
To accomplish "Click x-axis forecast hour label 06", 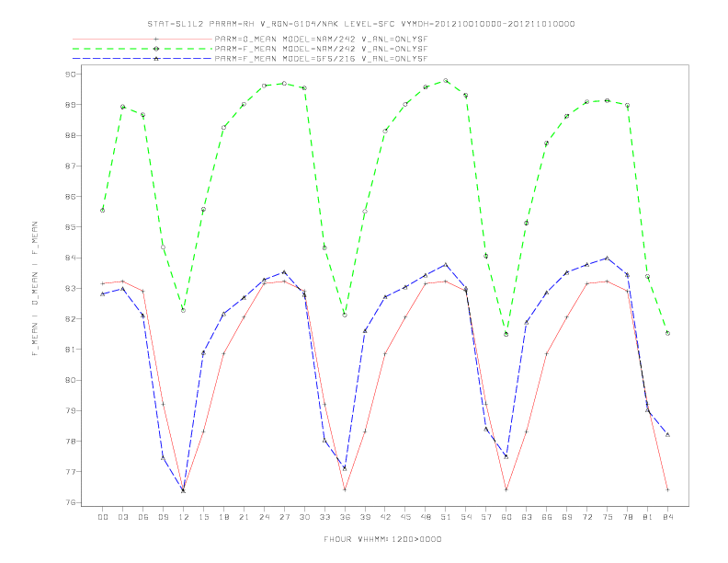I will point(143,517).
